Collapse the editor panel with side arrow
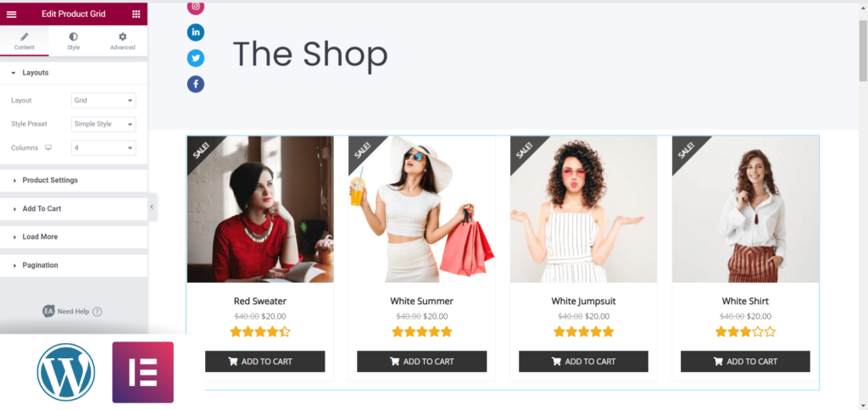This screenshot has width=868, height=410. (153, 207)
